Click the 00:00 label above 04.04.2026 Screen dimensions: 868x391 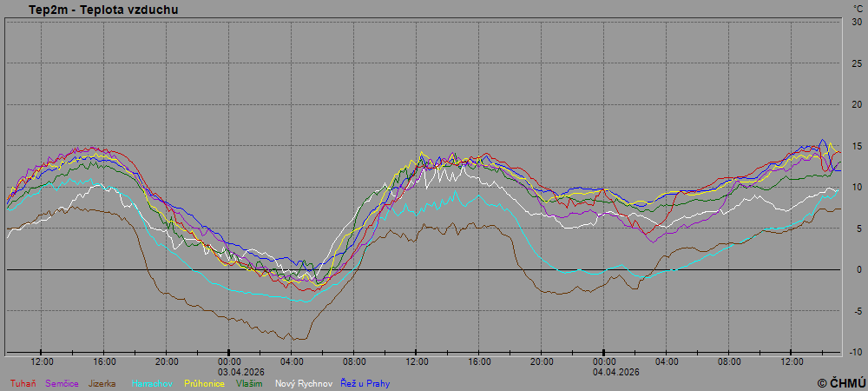pyautogui.click(x=604, y=361)
